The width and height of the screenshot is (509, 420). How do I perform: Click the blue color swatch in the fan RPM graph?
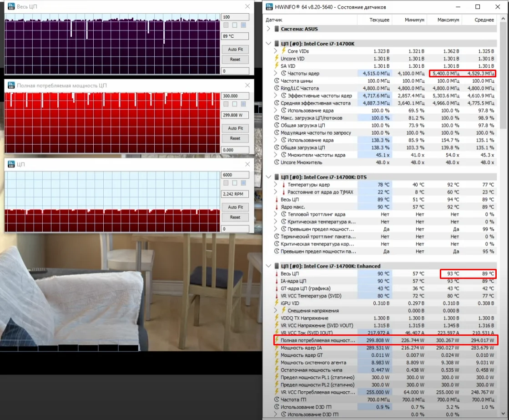coord(243,183)
